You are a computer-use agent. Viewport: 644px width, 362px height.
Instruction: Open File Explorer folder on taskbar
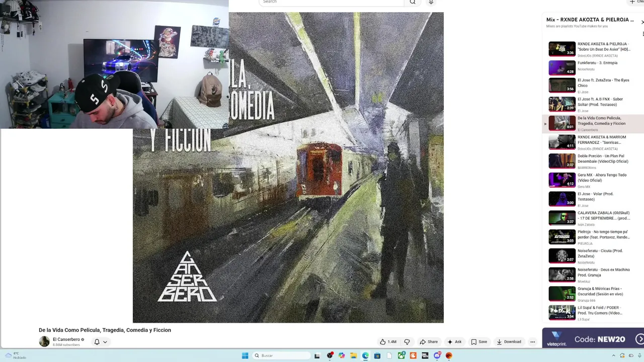[354, 355]
